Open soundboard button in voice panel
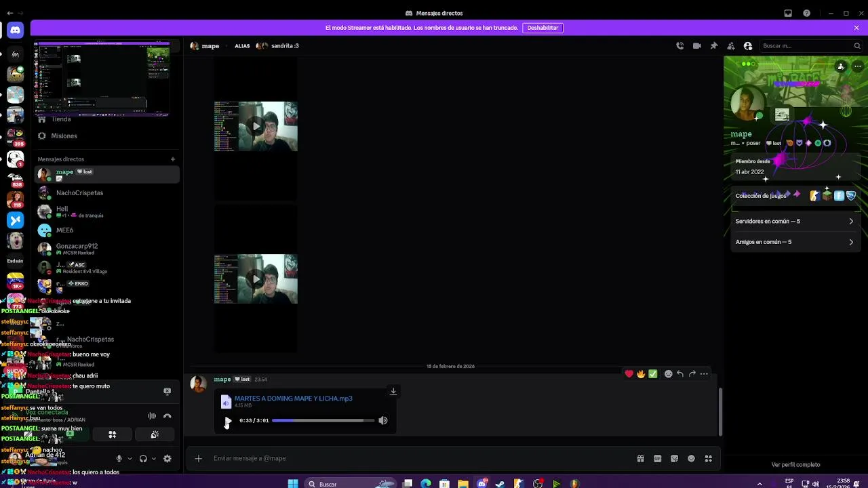 (155, 434)
